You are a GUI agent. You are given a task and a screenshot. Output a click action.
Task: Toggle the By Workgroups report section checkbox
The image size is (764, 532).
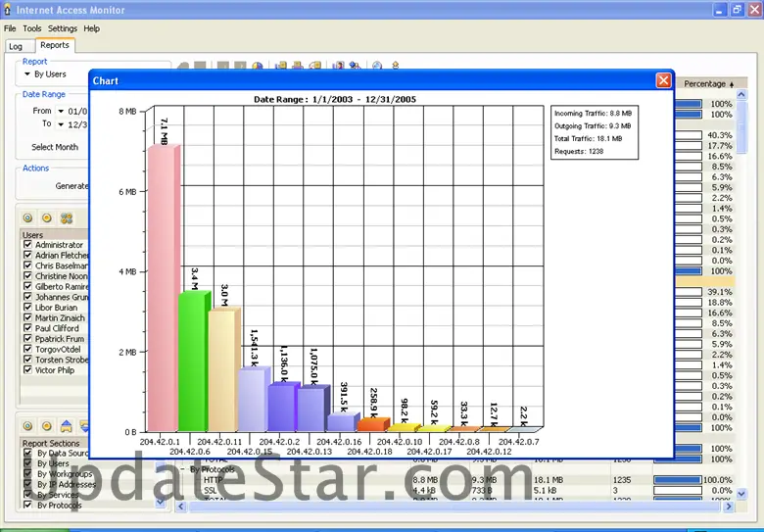click(x=27, y=473)
